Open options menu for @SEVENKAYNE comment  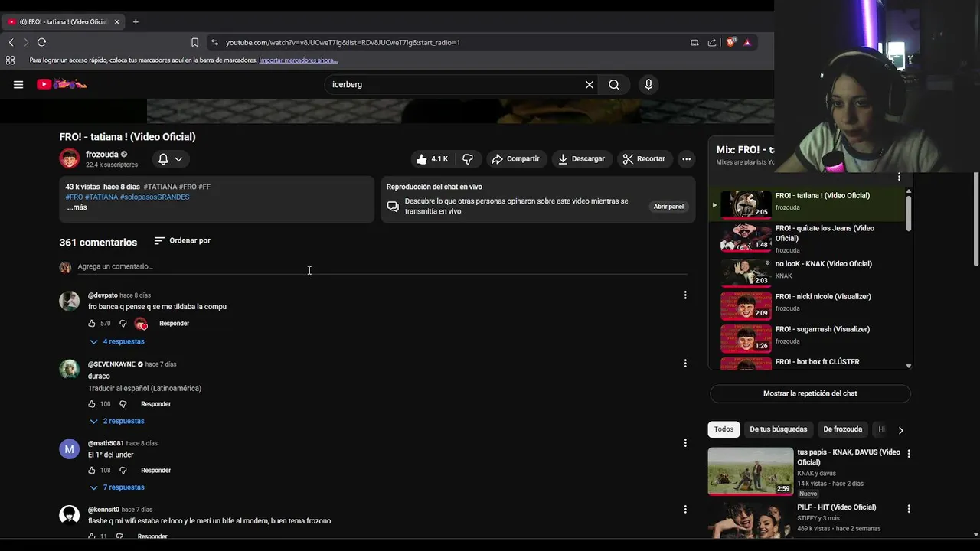pyautogui.click(x=685, y=364)
